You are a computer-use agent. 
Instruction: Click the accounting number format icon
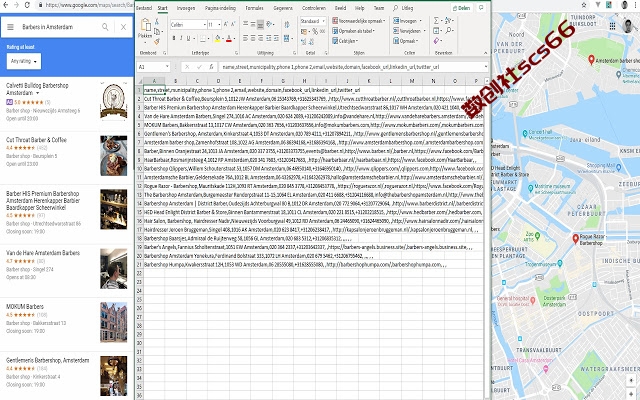[x=304, y=31]
